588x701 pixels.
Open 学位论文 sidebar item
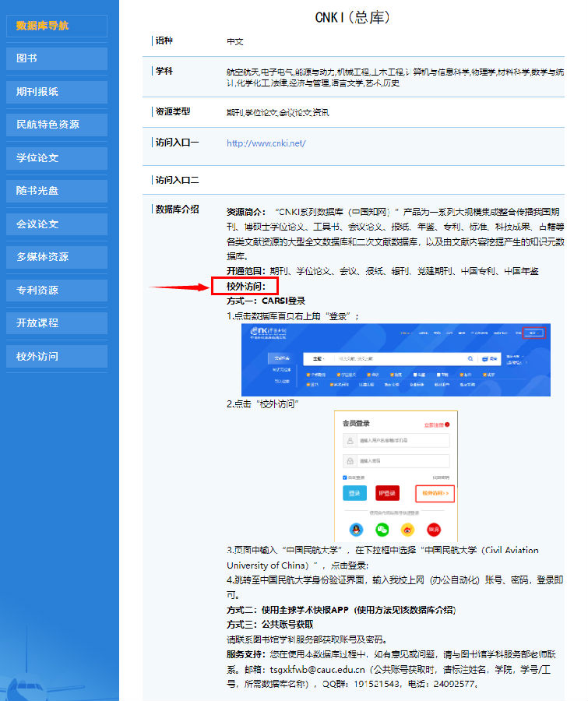(x=56, y=158)
